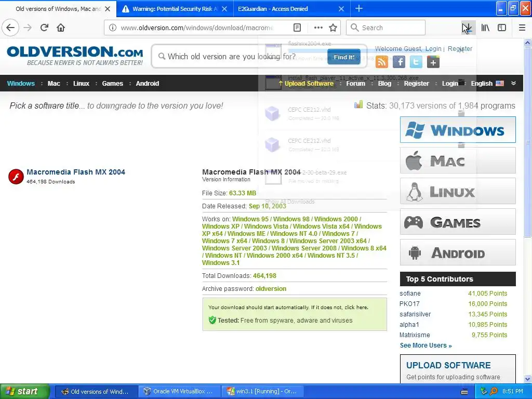Open the Blog nav link
Viewport: 532px width, 399px height.
384,83
